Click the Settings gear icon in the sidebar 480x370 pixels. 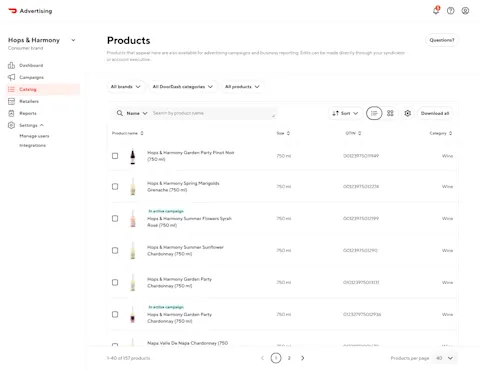(11, 125)
